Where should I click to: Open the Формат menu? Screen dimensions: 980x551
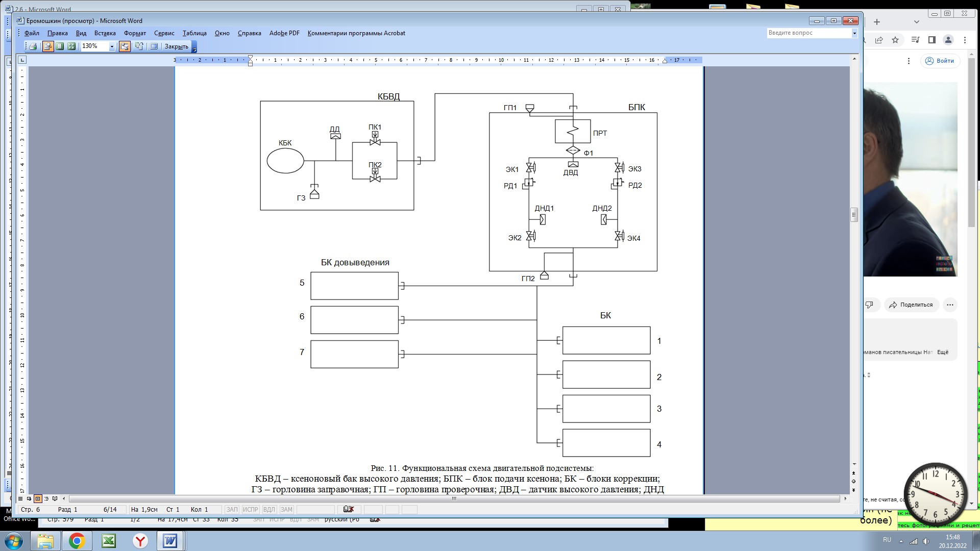click(135, 33)
